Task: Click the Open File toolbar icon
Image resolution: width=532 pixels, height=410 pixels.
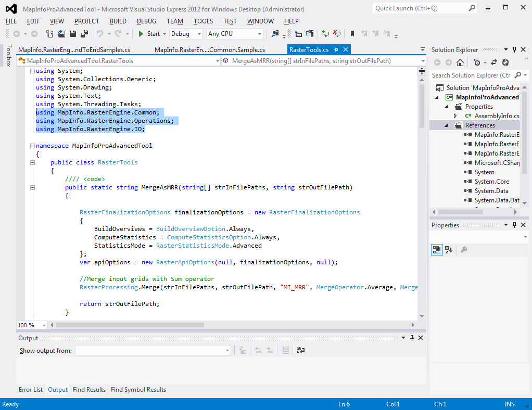Action: [61, 34]
